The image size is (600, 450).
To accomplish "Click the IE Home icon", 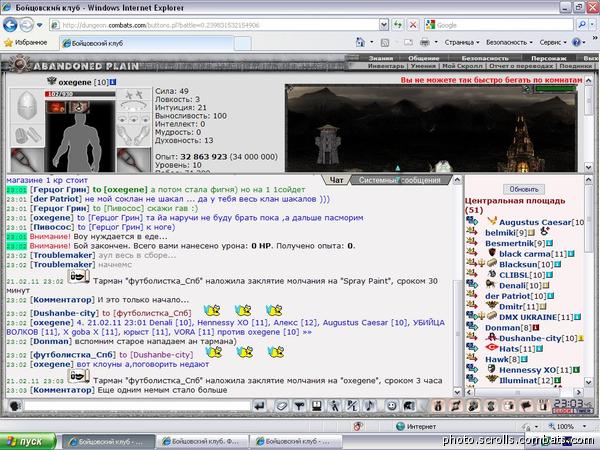I will point(360,42).
